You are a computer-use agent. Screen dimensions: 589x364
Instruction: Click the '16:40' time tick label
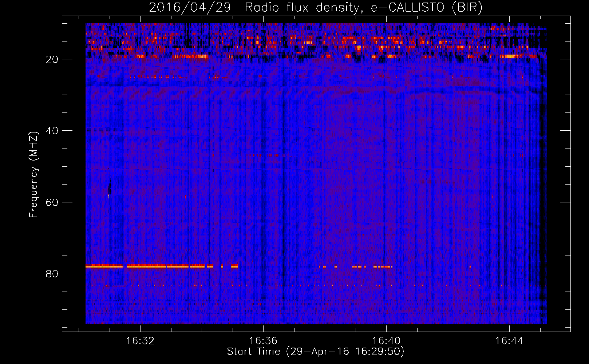[x=386, y=341]
